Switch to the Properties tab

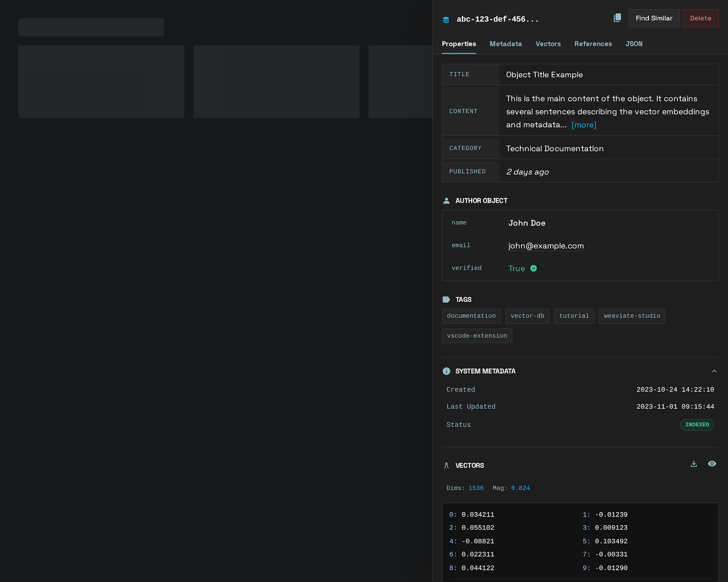click(x=459, y=44)
